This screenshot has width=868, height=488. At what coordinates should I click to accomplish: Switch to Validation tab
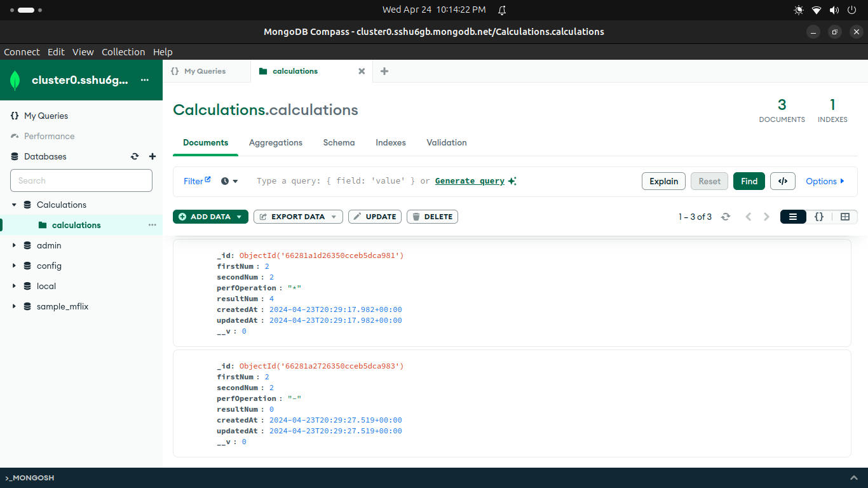click(x=447, y=142)
